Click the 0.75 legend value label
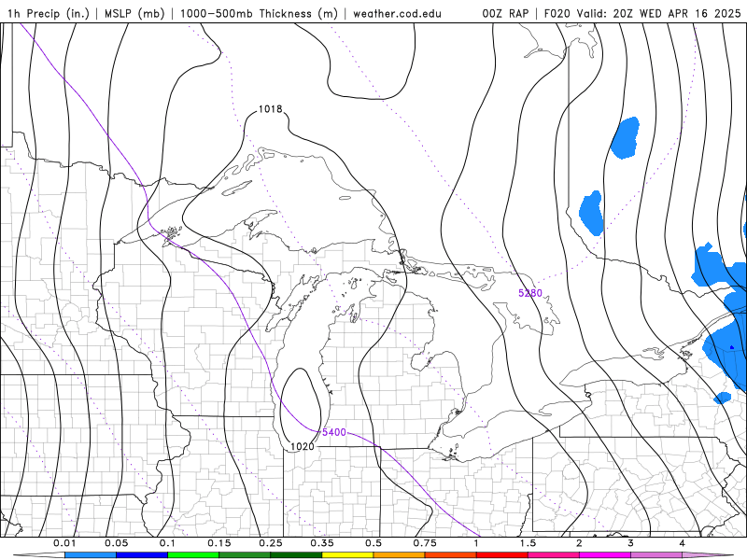The image size is (747, 560). point(425,543)
